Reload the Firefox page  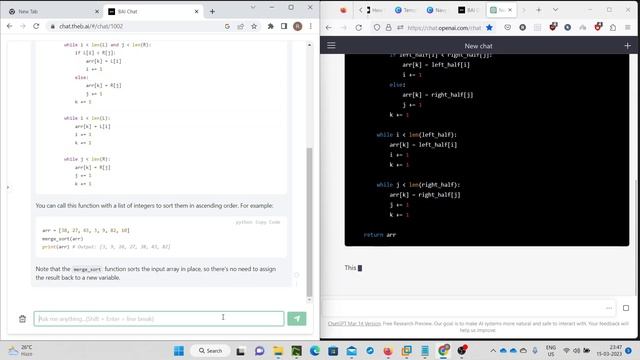[358, 27]
